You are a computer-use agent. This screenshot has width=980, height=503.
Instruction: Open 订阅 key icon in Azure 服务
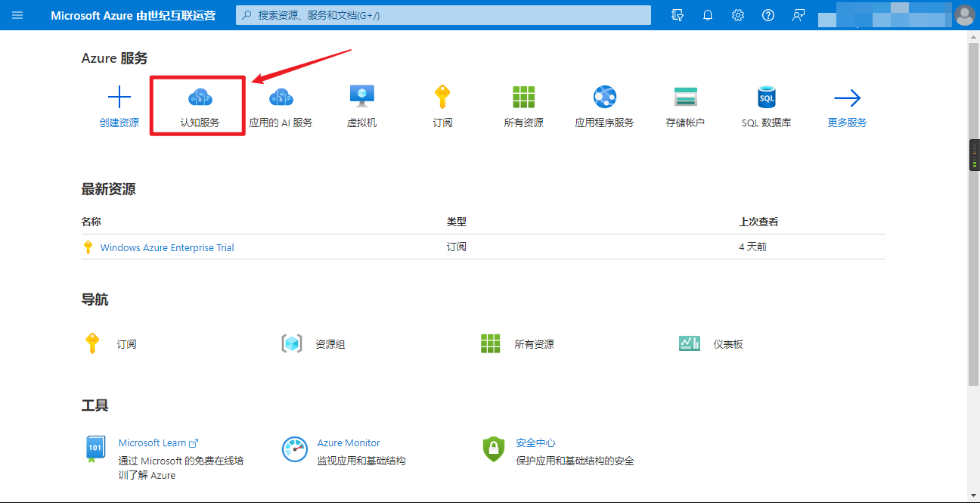click(442, 97)
